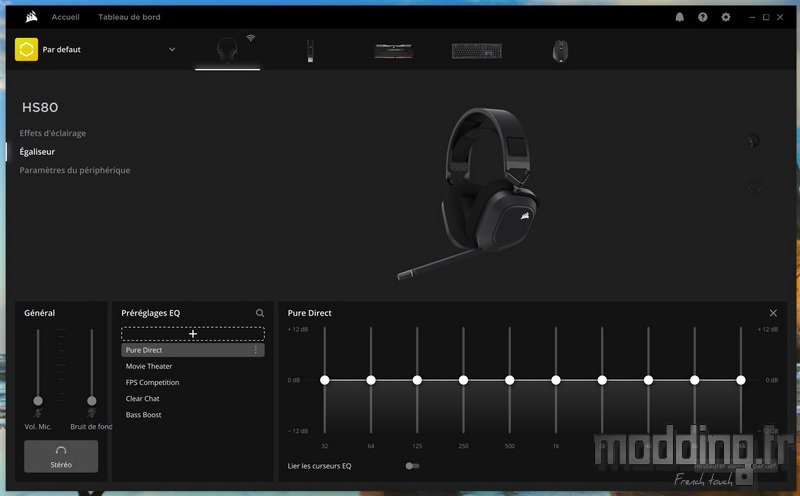Click the top headset view thumbnail
Screen dimensions: 800x496
(x=754, y=141)
